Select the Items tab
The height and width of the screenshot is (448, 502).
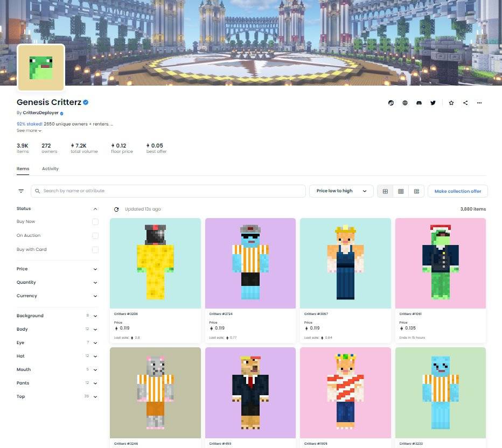tap(23, 169)
